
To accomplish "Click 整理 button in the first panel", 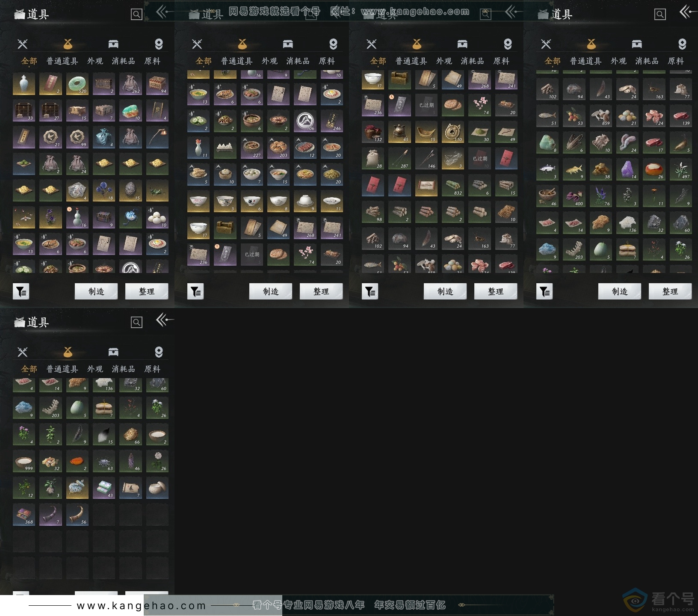I will [147, 291].
